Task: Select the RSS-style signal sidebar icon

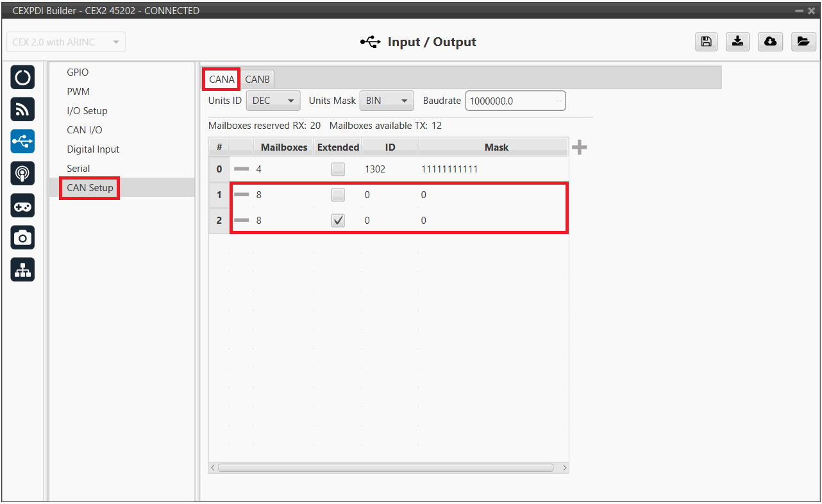Action: coord(22,110)
